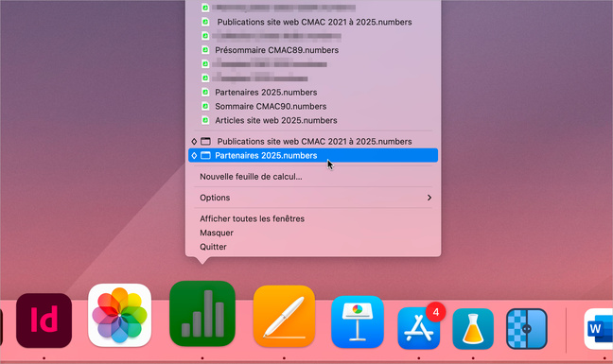Switch to highlighted window Partenaires 2025.numbers
The height and width of the screenshot is (364, 613).
point(313,155)
